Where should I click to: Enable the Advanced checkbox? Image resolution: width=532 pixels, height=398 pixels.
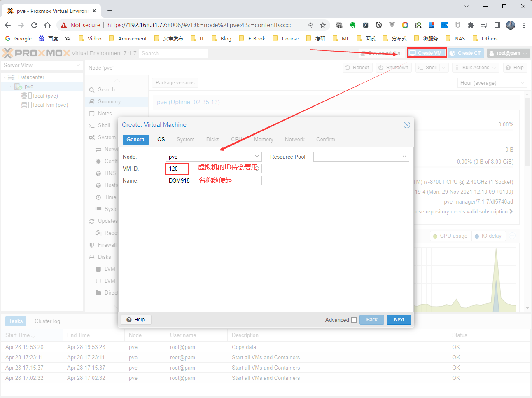click(354, 320)
